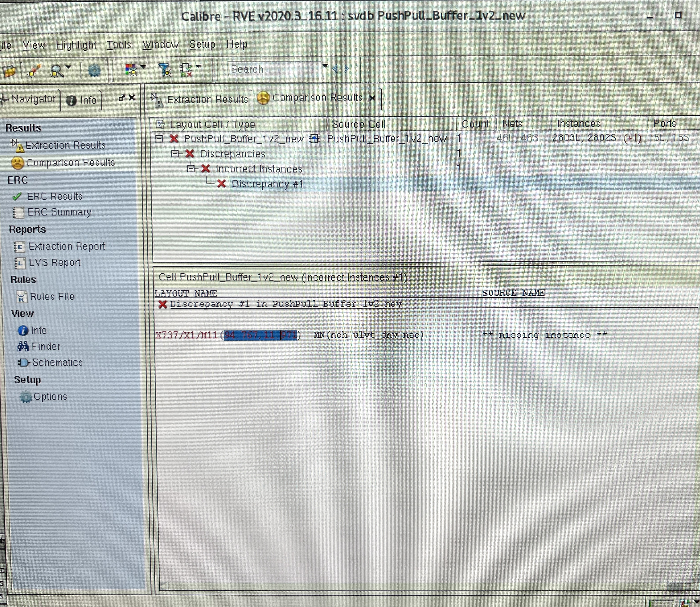Open Rules File in Navigator
700x607 pixels.
(x=45, y=297)
